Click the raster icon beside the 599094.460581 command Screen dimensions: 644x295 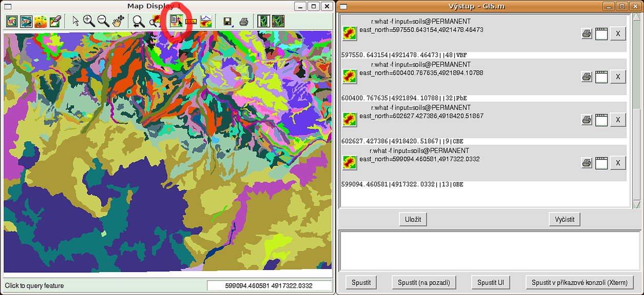350,163
